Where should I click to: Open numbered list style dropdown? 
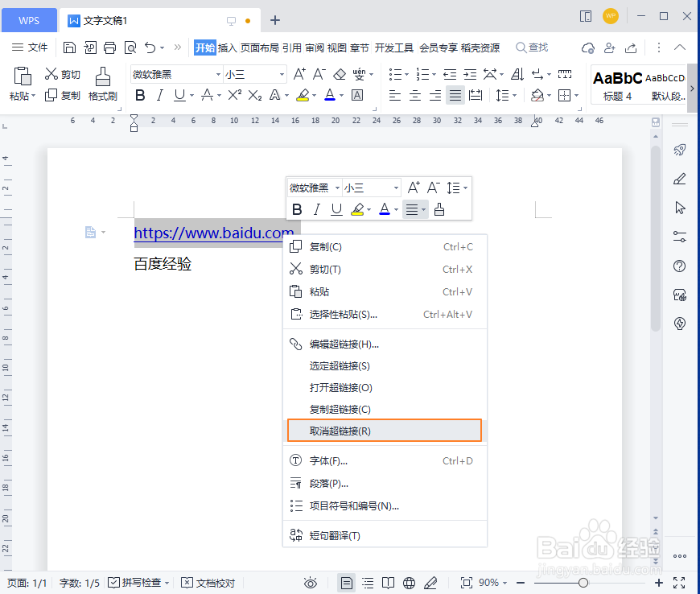[x=434, y=74]
